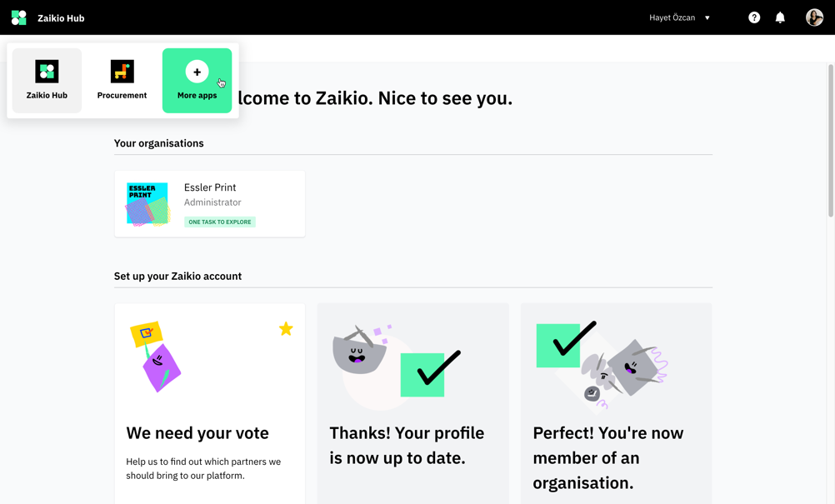This screenshot has width=835, height=504.
Task: Click the ONE TASK TO EXPLORE badge
Action: tap(220, 222)
